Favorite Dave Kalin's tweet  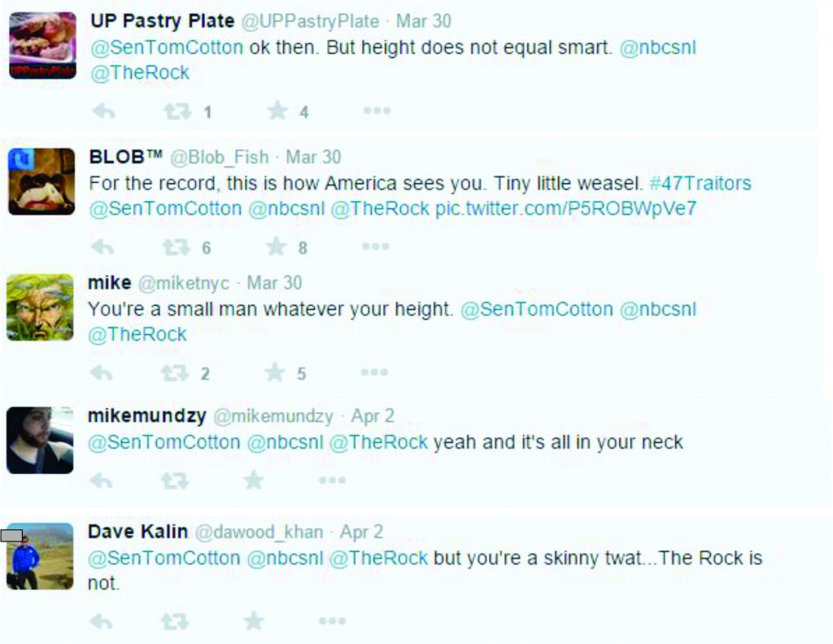pos(254,621)
